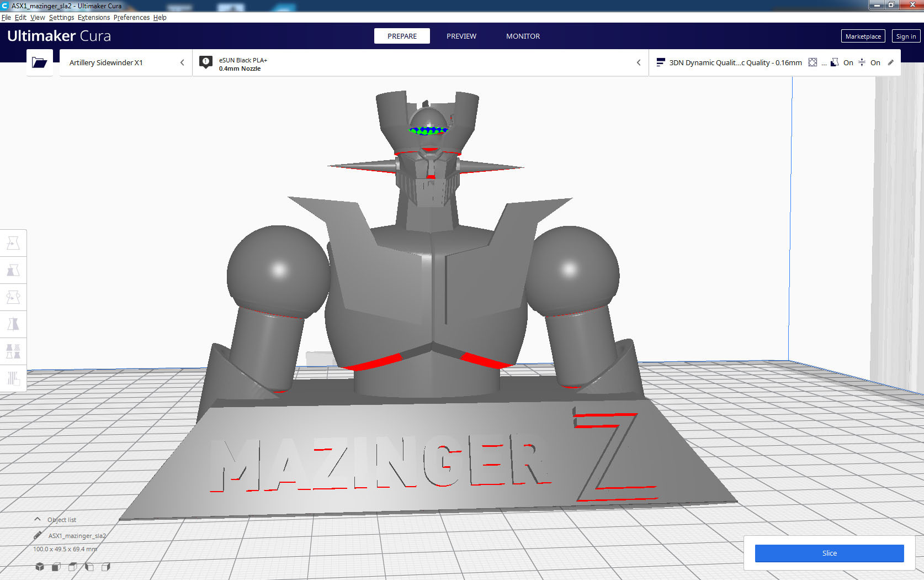This screenshot has height=580, width=924.
Task: Open the Extensions menu
Action: 93,17
